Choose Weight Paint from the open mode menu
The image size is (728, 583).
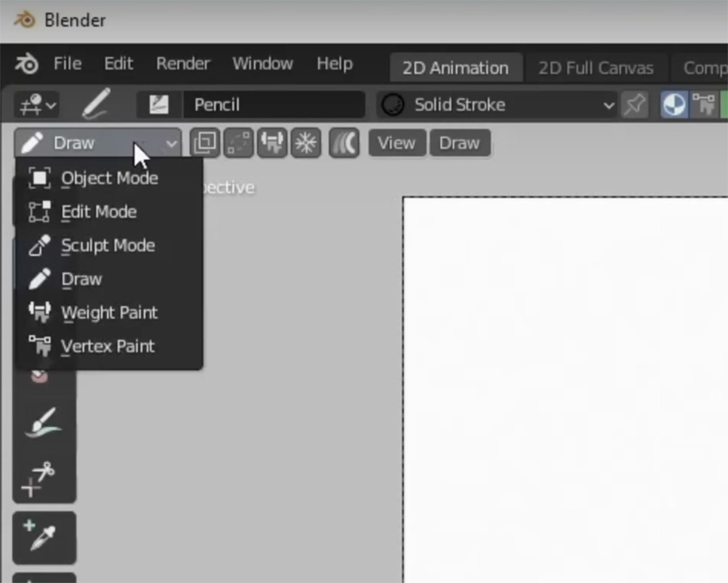point(109,312)
